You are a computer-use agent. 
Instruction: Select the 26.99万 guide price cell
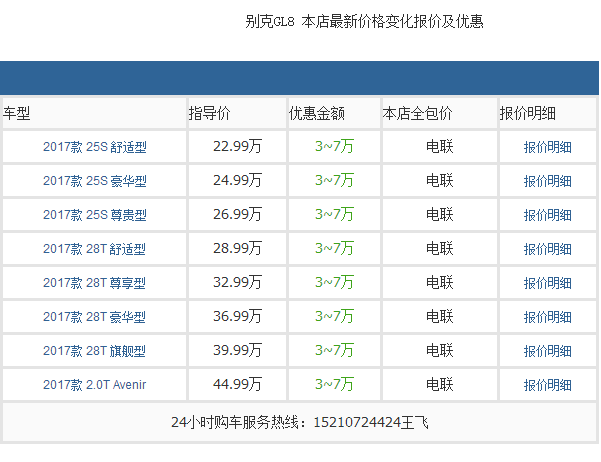(237, 214)
